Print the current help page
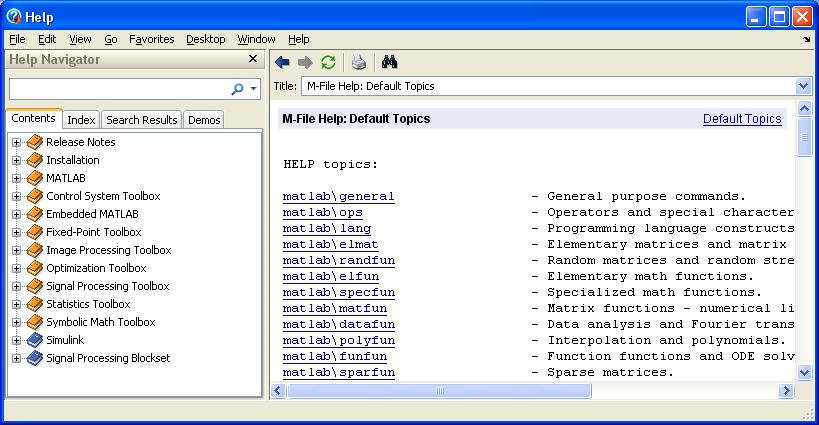Screen dimensions: 819x425 358,62
